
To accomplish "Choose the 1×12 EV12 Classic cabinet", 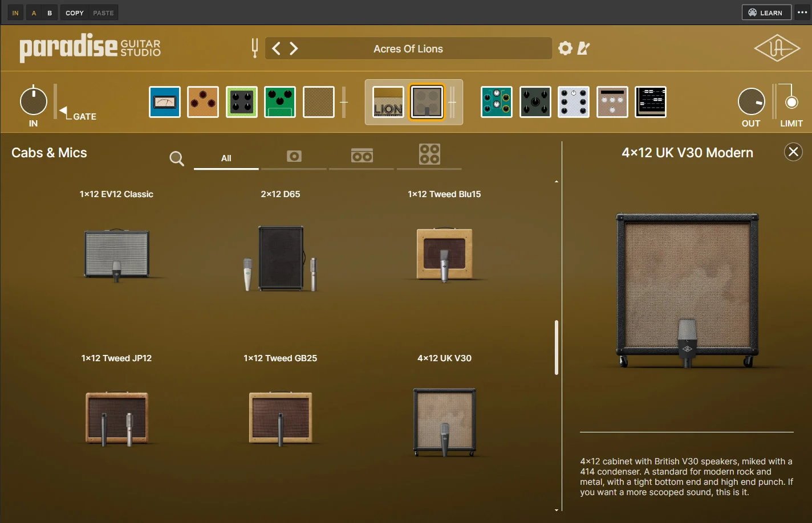I will [116, 255].
